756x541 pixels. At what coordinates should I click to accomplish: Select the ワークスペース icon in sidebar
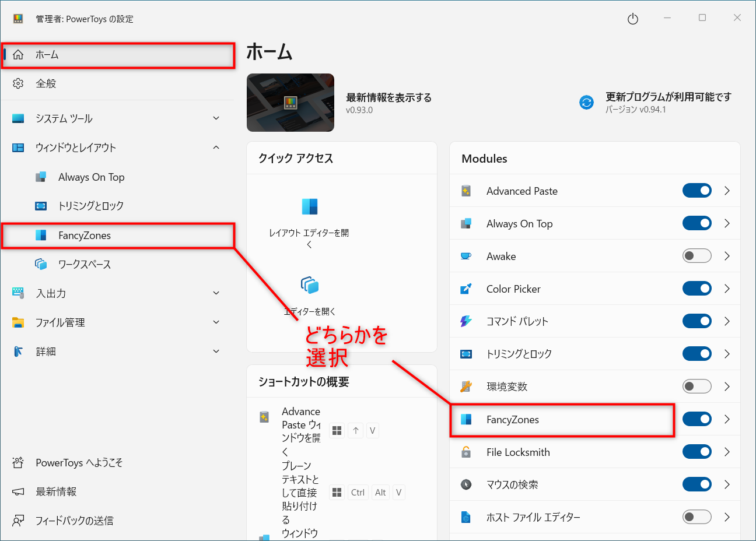41,264
